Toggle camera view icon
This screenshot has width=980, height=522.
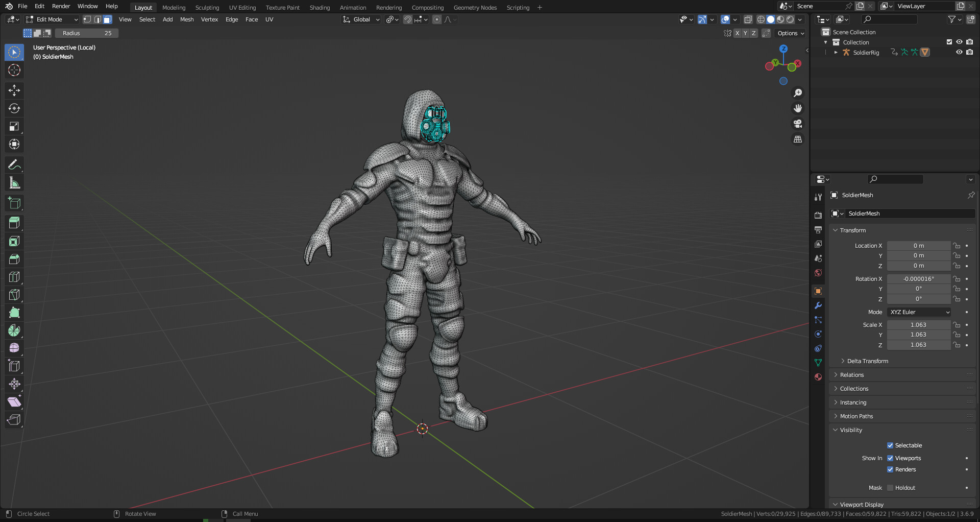798,124
